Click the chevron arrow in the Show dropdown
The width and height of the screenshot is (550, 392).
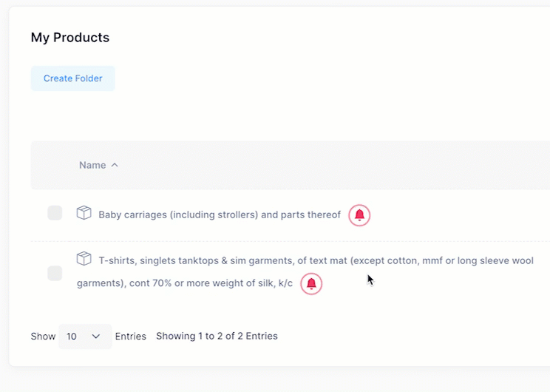[x=96, y=337]
